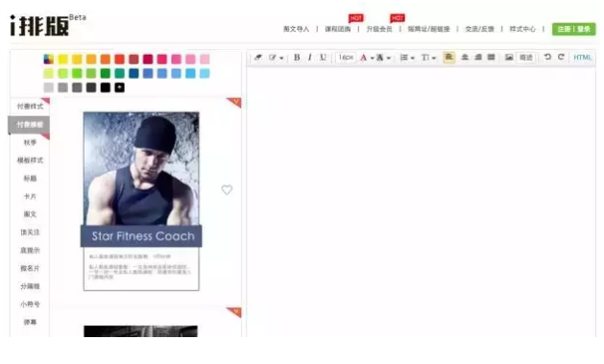This screenshot has height=364, width=604.
Task: Toggle italic formatting with the I icon
Action: (x=310, y=58)
